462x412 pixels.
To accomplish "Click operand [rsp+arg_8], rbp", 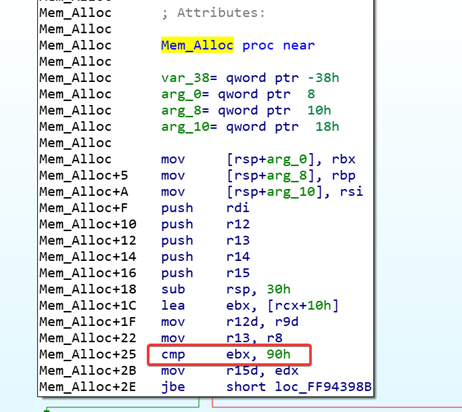I will 291,176.
